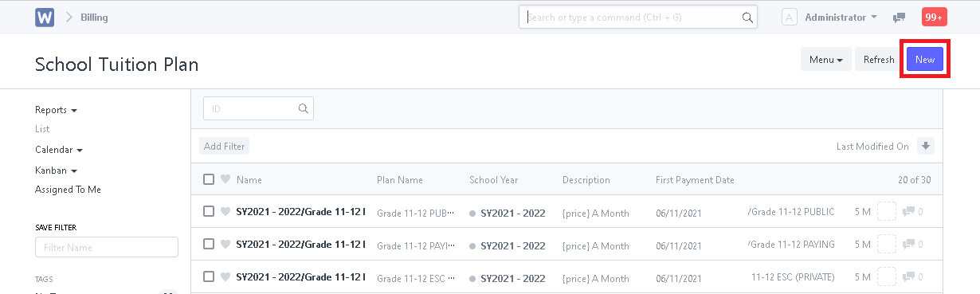Expand the Reports sidebar dropdown
Screen dimensions: 980x294
pos(56,110)
